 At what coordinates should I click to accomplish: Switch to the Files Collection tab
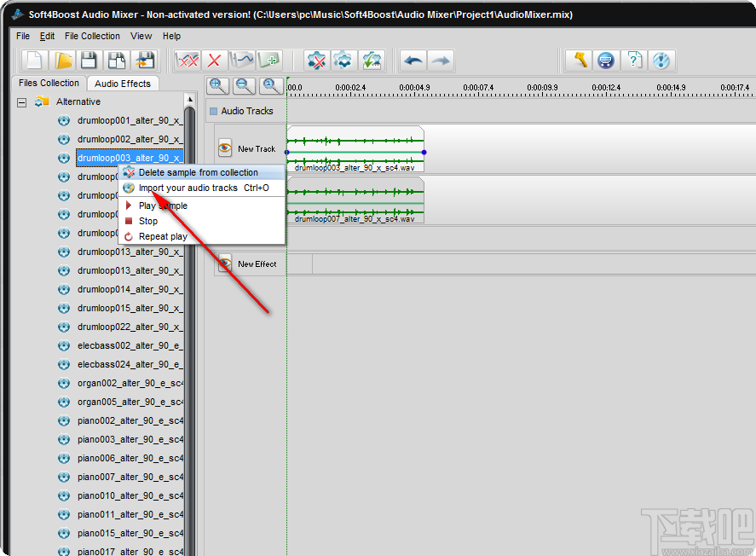49,83
